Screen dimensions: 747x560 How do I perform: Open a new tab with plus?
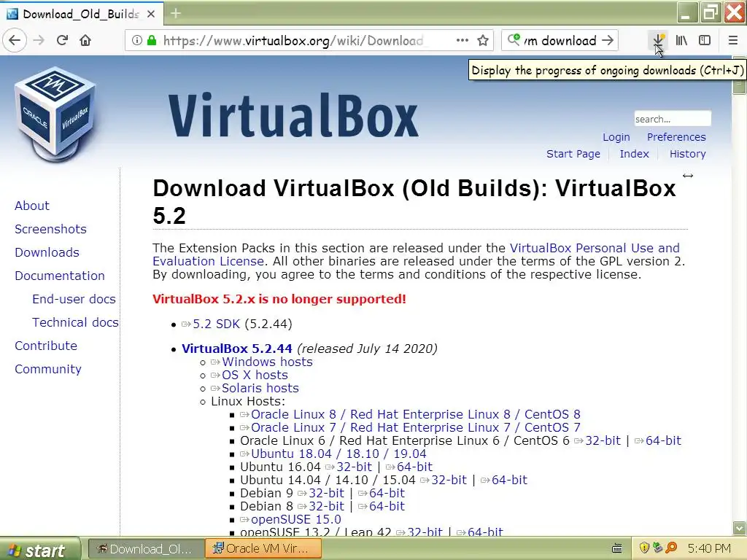pos(175,13)
